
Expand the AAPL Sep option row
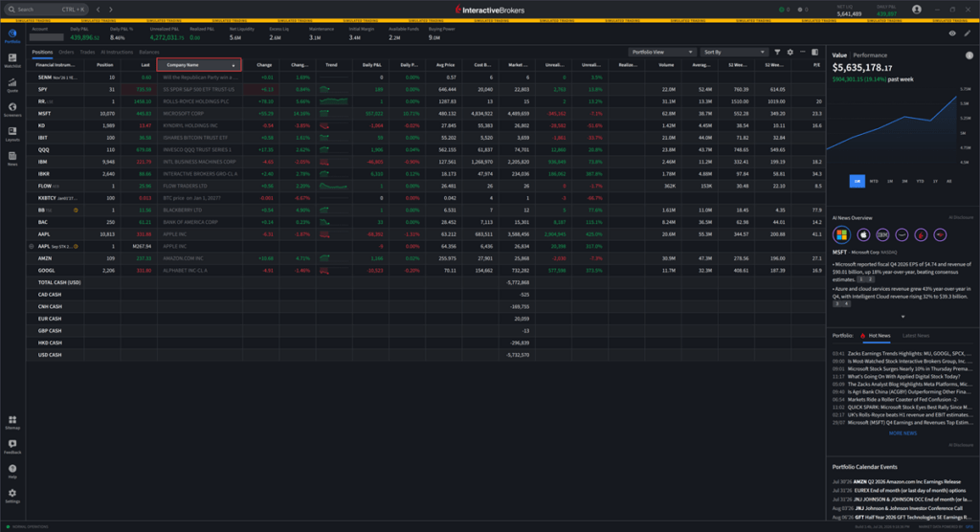pyautogui.click(x=32, y=246)
